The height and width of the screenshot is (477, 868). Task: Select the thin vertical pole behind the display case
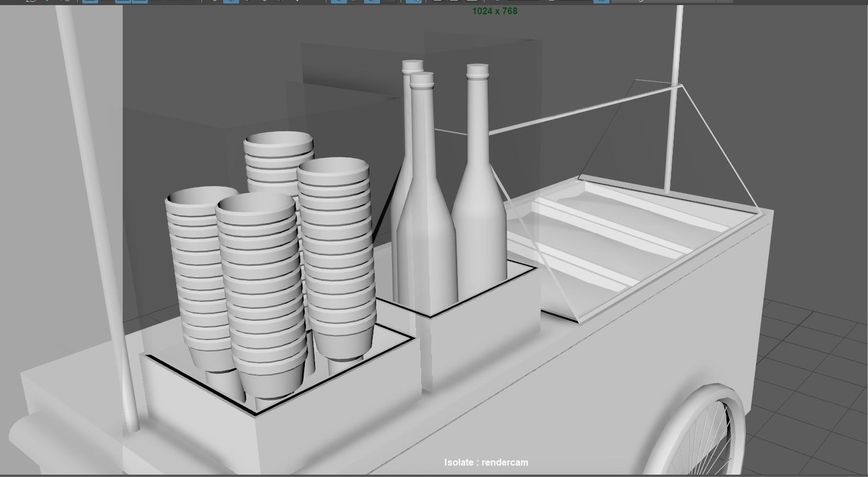point(673,98)
